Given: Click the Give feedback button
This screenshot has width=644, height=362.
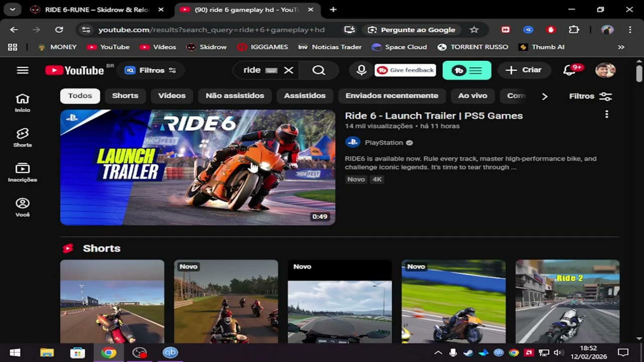Looking at the screenshot, I should [x=405, y=70].
